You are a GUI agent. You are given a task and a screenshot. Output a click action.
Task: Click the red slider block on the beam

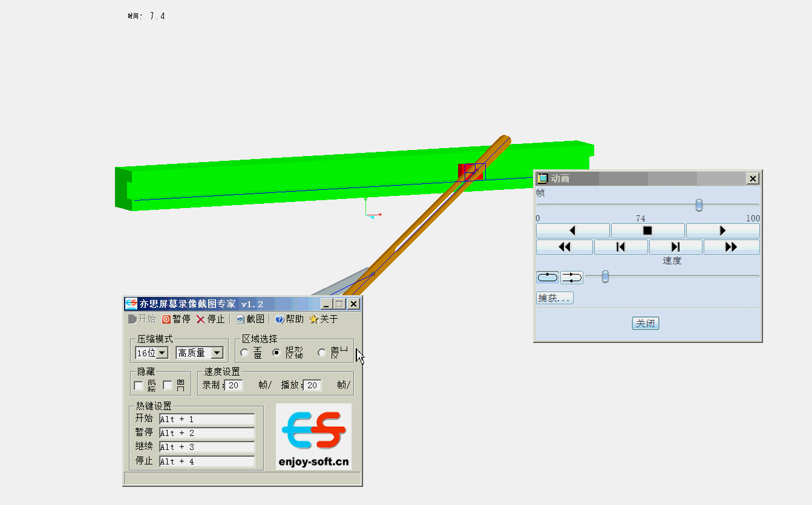[x=471, y=172]
